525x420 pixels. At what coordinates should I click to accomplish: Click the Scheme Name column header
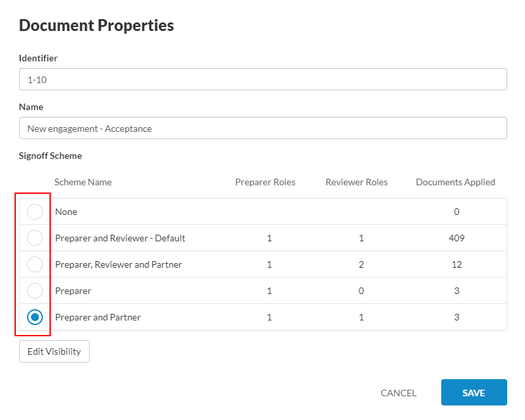tap(83, 182)
